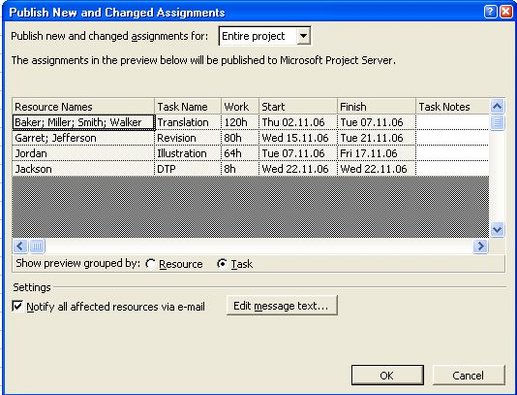Click the '120h' work cell
This screenshot has height=395, width=517.
point(240,122)
